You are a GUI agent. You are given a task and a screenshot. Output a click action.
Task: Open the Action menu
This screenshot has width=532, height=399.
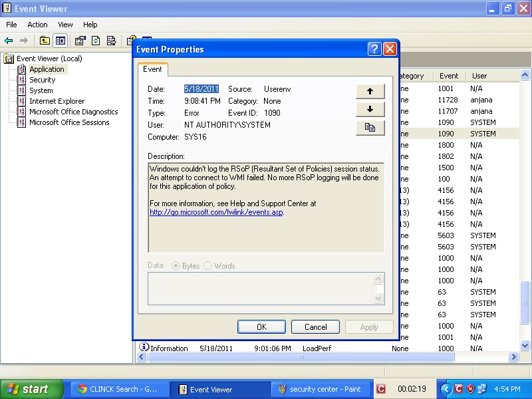[x=37, y=25]
